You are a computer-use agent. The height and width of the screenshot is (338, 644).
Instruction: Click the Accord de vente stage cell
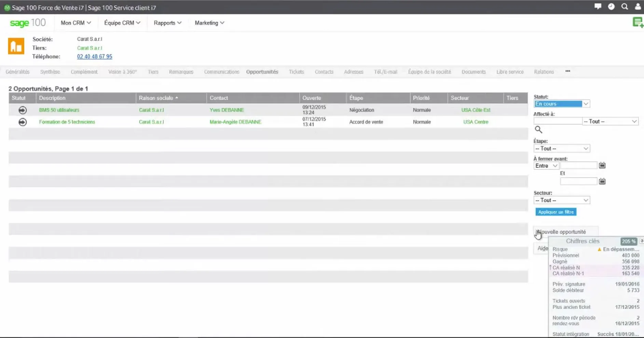(366, 122)
